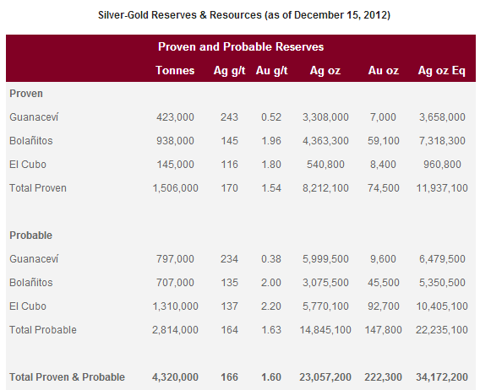
Task: Click the Proven section label
Action: pyautogui.click(x=26, y=93)
